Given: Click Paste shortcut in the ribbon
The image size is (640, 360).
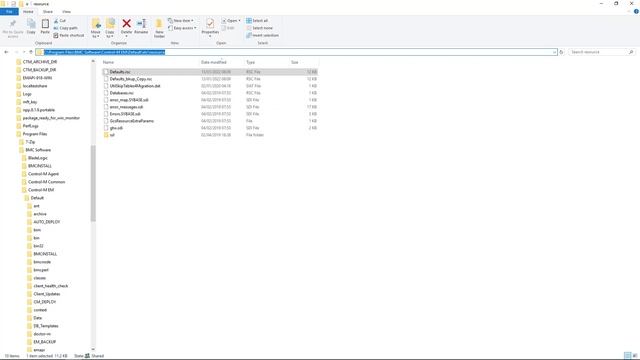Looking at the screenshot, I should [69, 35].
